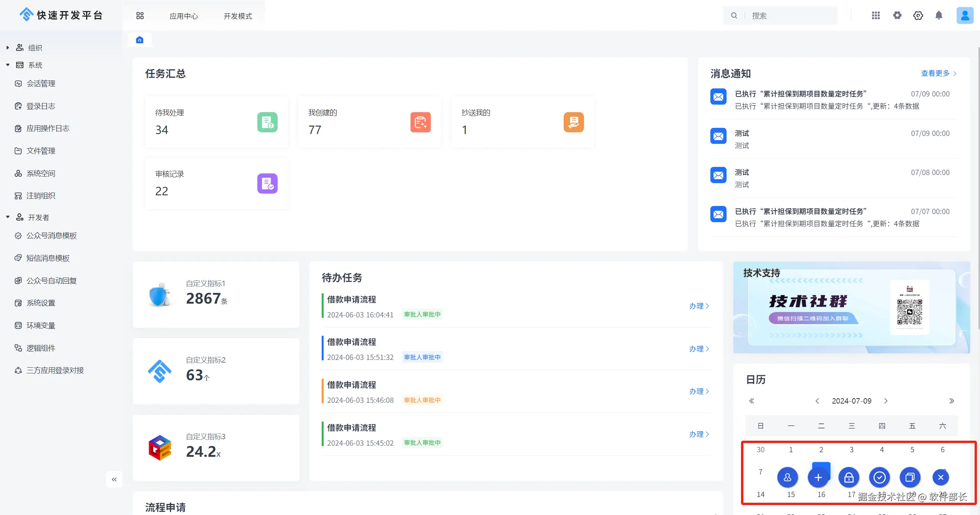Collapse the sidebar with double-arrow button
980x515 pixels.
coord(114,479)
